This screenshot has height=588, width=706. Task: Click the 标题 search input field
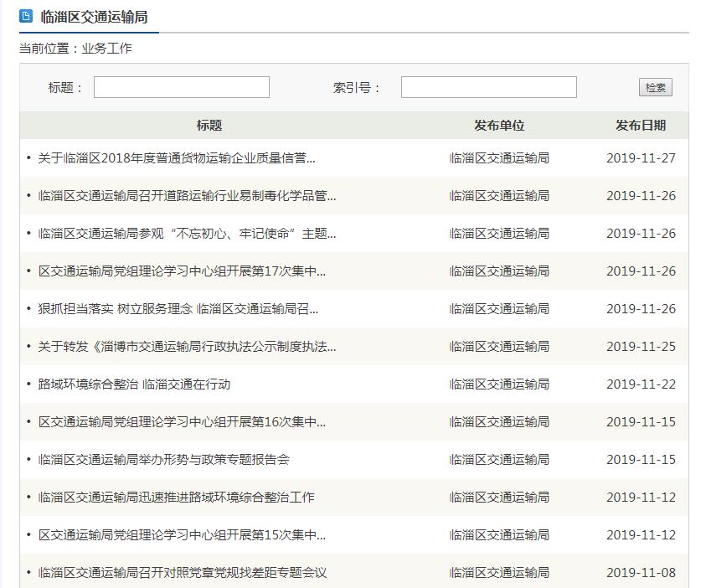[181, 87]
